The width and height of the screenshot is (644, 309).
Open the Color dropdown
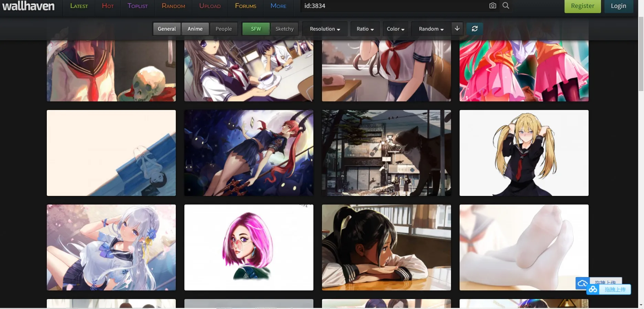(396, 29)
